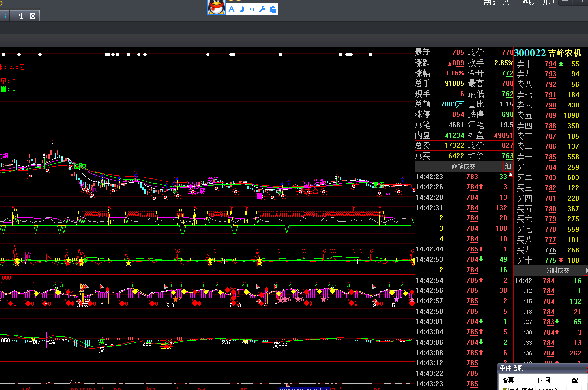Click the 逐笔成交 tick-by-tick header
This screenshot has height=390, width=588.
(463, 166)
